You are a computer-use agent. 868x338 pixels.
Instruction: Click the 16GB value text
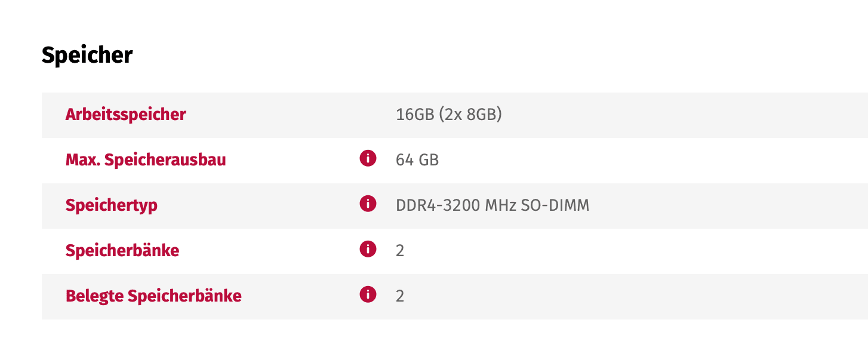[x=415, y=115]
